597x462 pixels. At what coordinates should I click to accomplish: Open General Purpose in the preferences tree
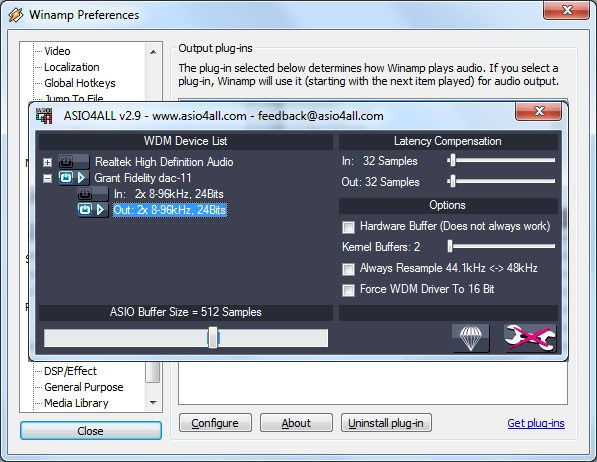(x=84, y=387)
